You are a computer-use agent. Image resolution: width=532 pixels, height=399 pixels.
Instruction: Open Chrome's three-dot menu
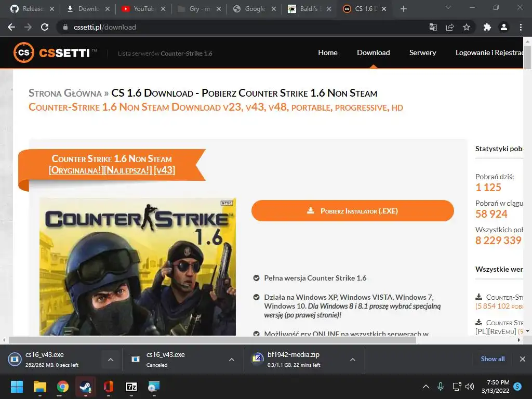pos(521,27)
